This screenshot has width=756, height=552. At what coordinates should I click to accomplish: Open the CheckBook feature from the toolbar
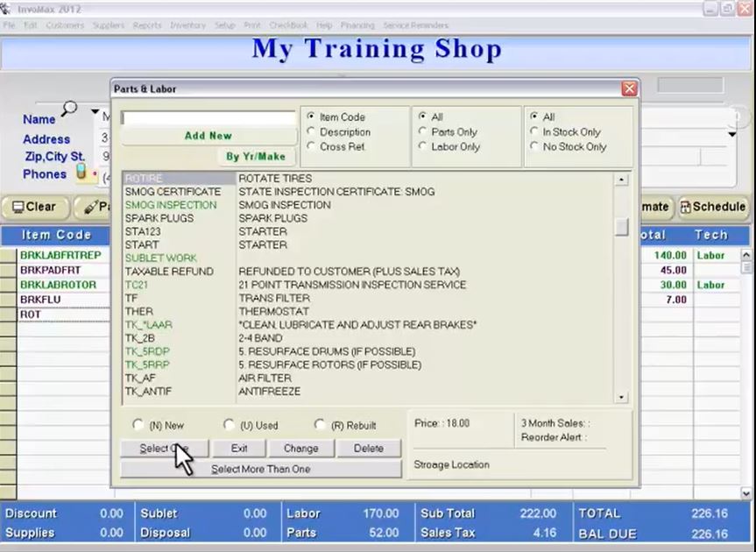[289, 25]
